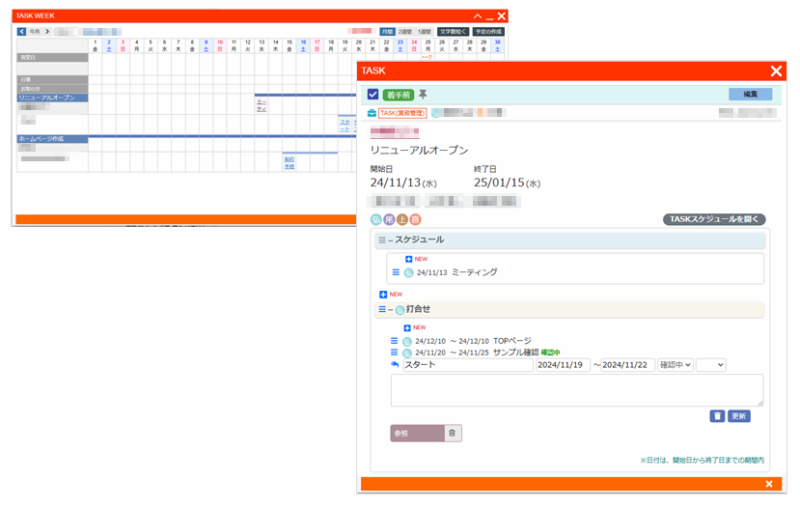Image resolution: width=800 pixels, height=508 pixels.
Task: Click TASKスケジュールを開く button
Action: click(x=714, y=219)
